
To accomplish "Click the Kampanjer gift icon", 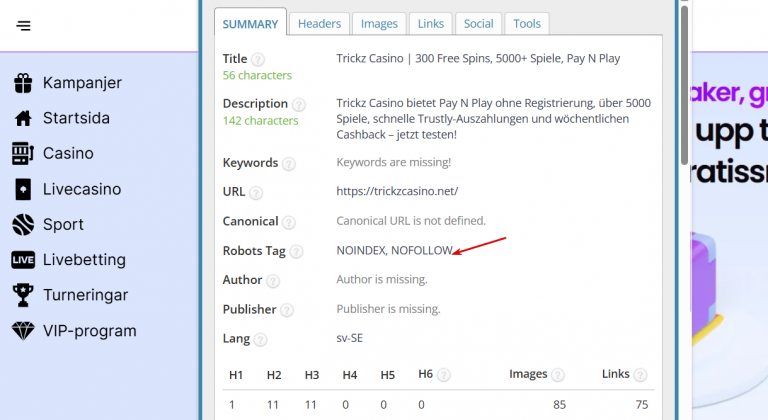I will (23, 83).
